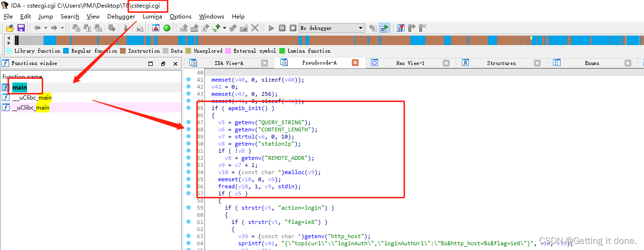644x250 pixels.
Task: Click the navigation band yellow position marker
Action: (531, 38)
